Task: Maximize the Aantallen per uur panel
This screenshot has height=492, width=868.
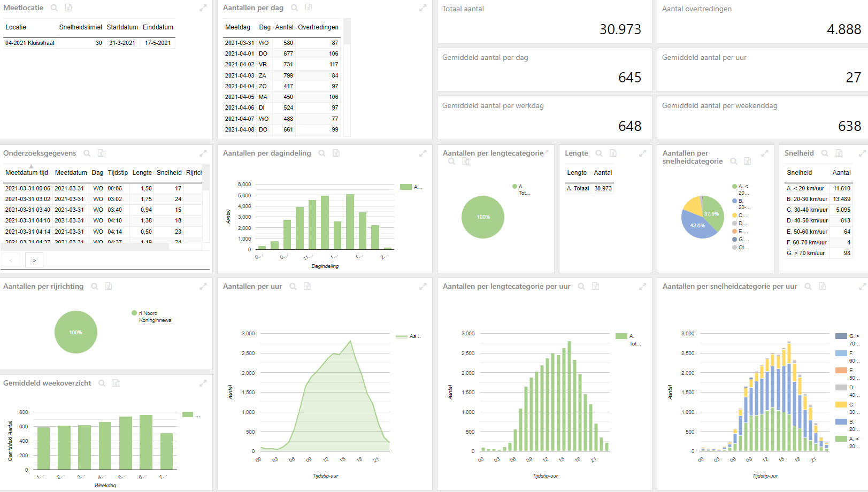Action: [423, 287]
